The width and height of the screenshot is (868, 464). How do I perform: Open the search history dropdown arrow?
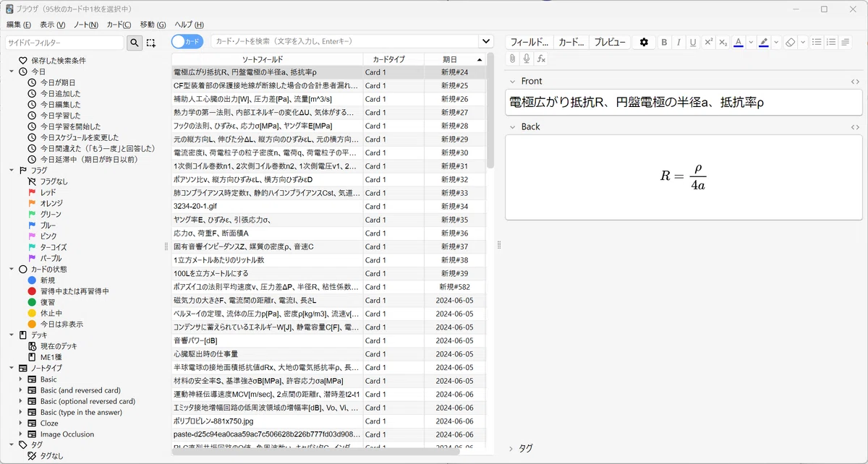485,42
